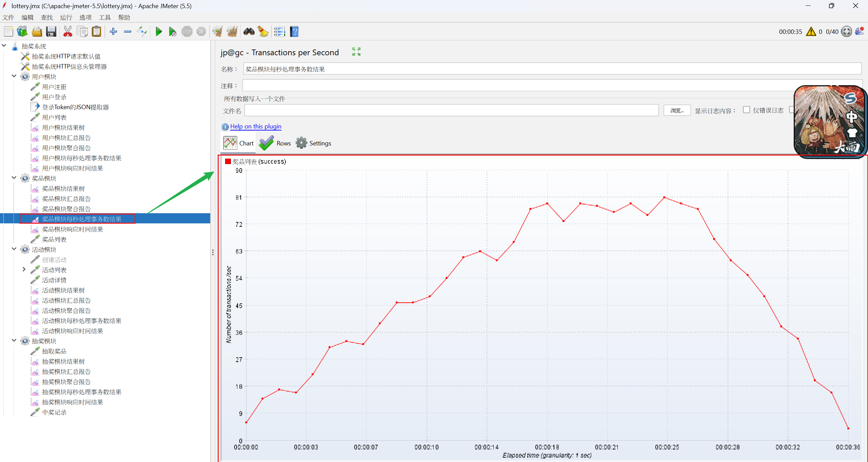The height and width of the screenshot is (462, 868).
Task: Click the Cut scissors icon
Action: (x=68, y=32)
